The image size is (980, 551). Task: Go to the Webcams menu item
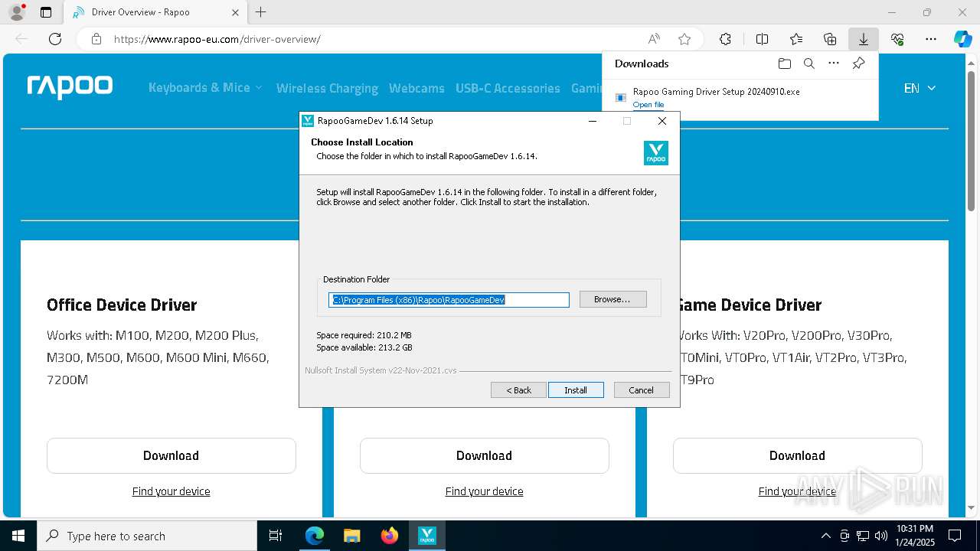pos(416,89)
